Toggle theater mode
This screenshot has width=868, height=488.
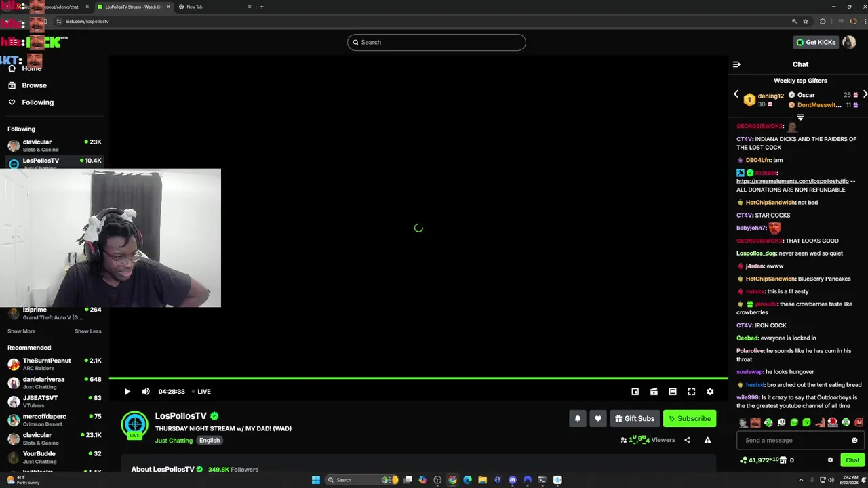point(673,392)
